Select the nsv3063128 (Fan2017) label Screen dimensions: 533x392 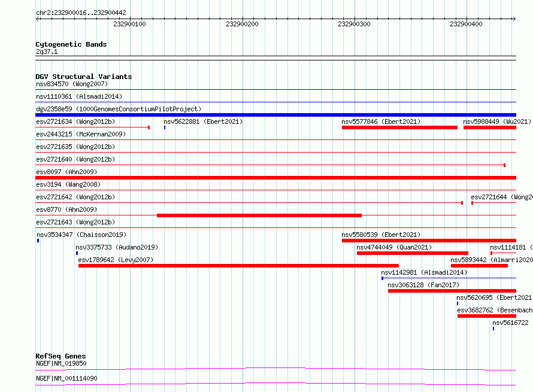pyautogui.click(x=423, y=285)
